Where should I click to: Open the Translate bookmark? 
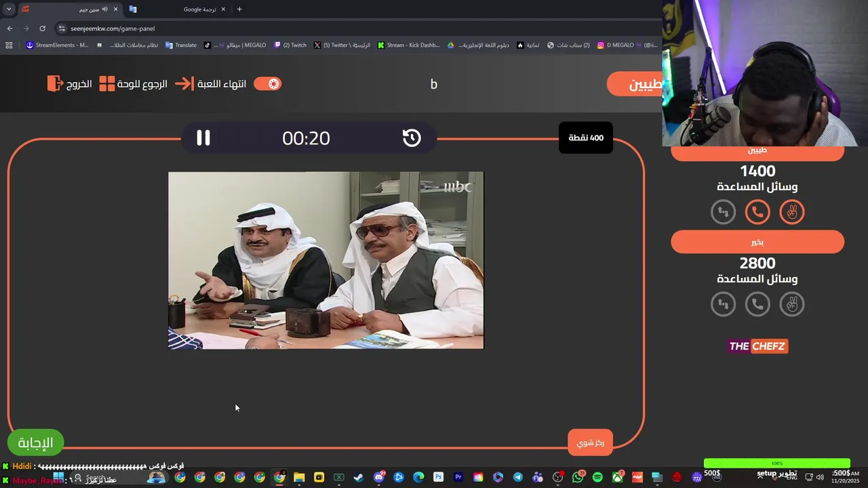[x=180, y=45]
